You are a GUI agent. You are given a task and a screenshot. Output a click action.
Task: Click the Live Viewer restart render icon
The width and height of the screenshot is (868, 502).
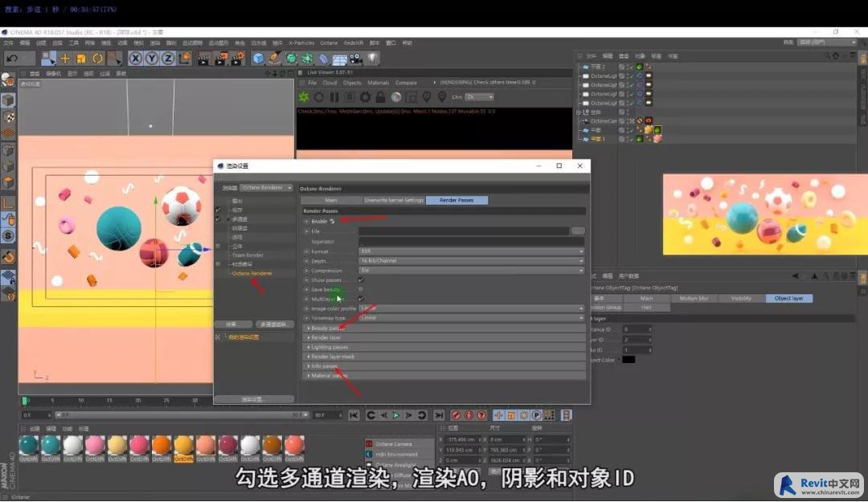[x=319, y=97]
